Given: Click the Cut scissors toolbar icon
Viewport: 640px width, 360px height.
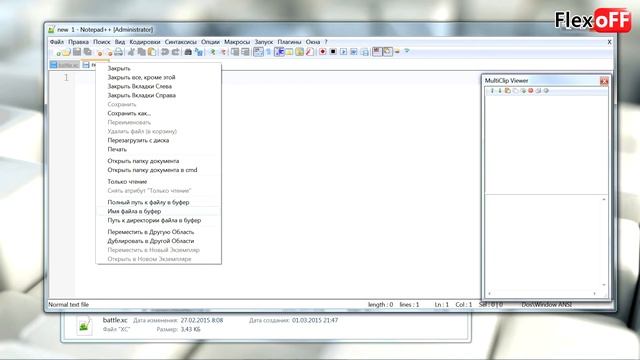Looking at the screenshot, I should click(131, 52).
